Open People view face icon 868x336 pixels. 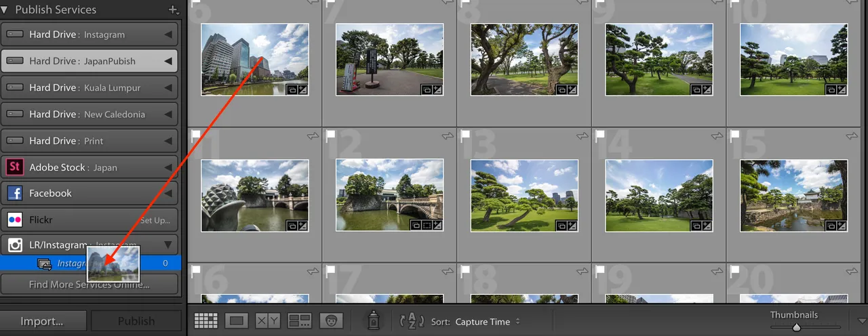pyautogui.click(x=331, y=321)
